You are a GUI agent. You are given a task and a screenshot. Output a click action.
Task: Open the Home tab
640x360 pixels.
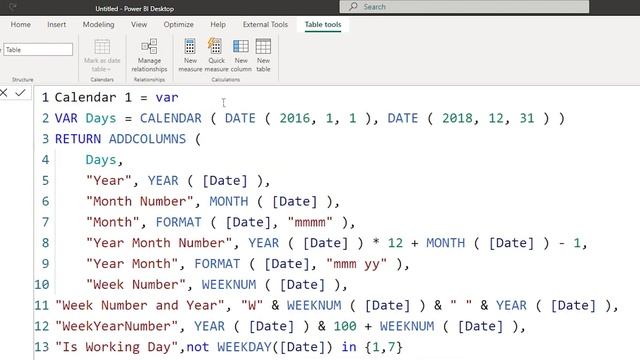click(20, 24)
